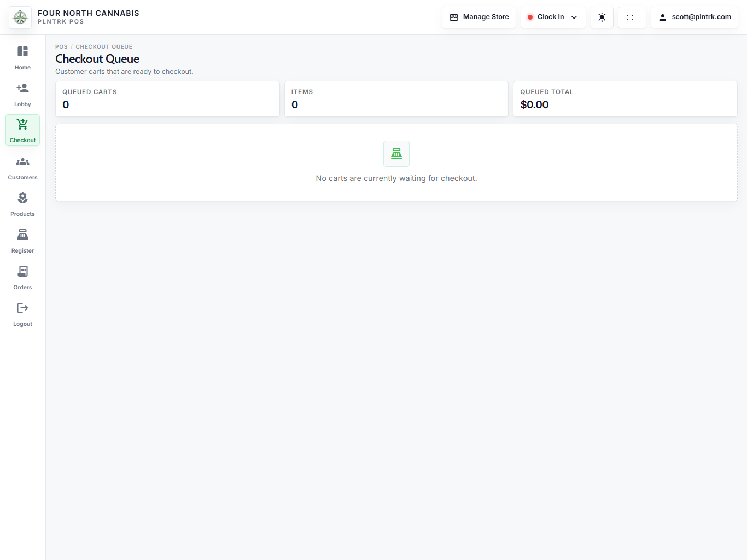Click the green cash register empty-state icon
This screenshot has height=560, width=747.
pyautogui.click(x=396, y=154)
